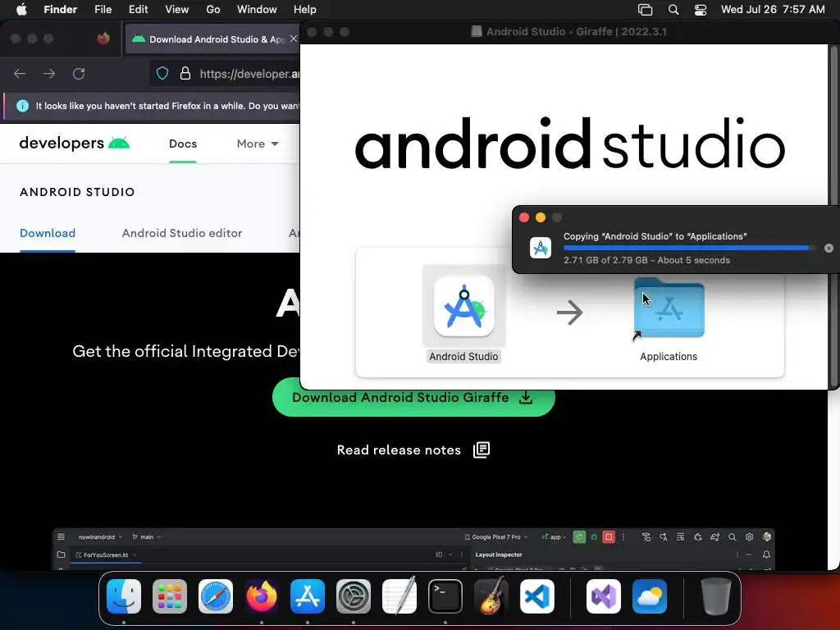The height and width of the screenshot is (630, 840).
Task: Select the Android Studio app icon in installer
Action: [x=464, y=307]
